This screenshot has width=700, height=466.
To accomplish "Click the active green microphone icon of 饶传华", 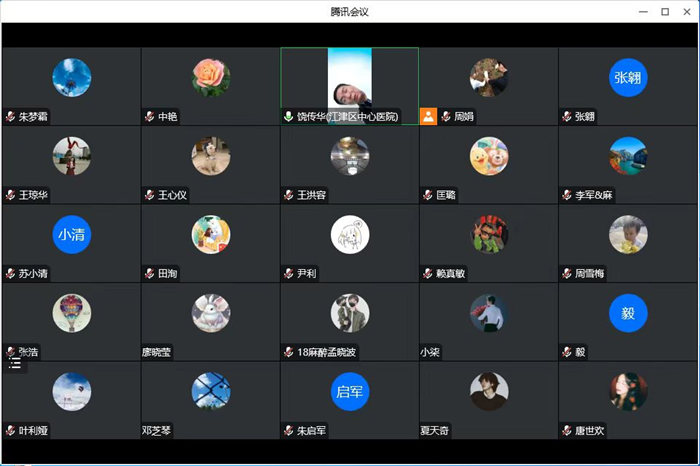I will (x=289, y=117).
